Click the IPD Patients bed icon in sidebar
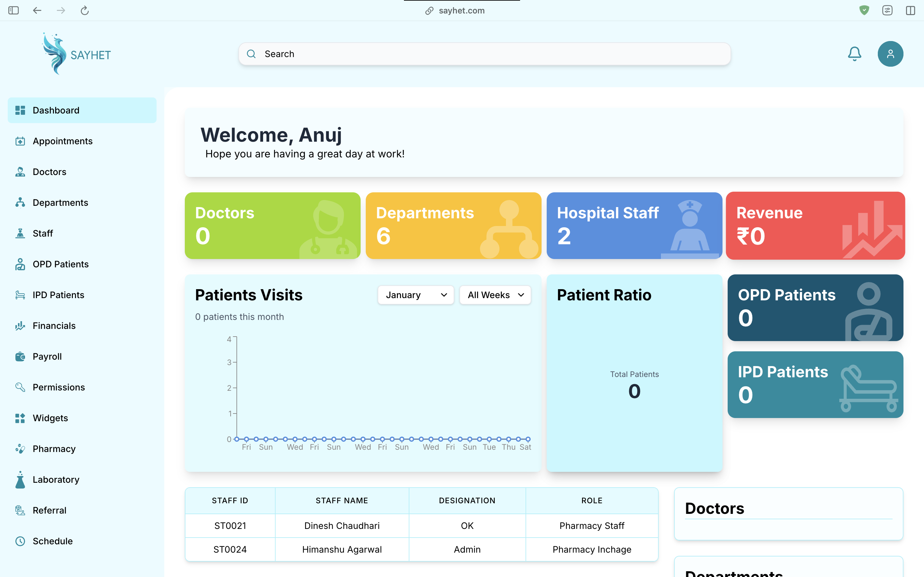 [x=20, y=295]
